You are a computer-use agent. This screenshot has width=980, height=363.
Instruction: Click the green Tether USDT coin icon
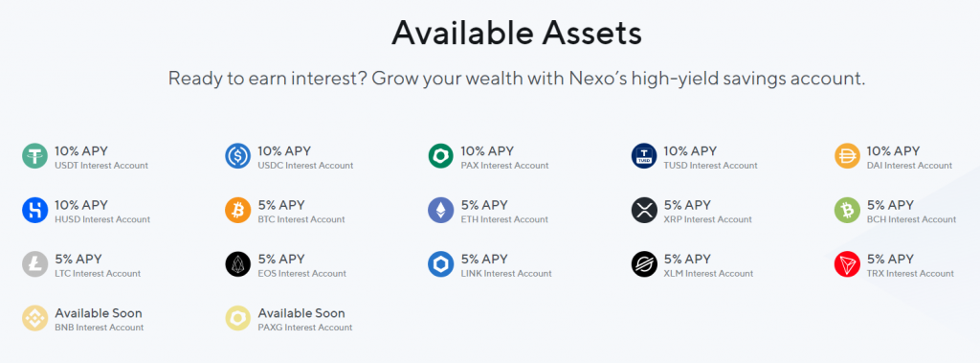point(35,156)
